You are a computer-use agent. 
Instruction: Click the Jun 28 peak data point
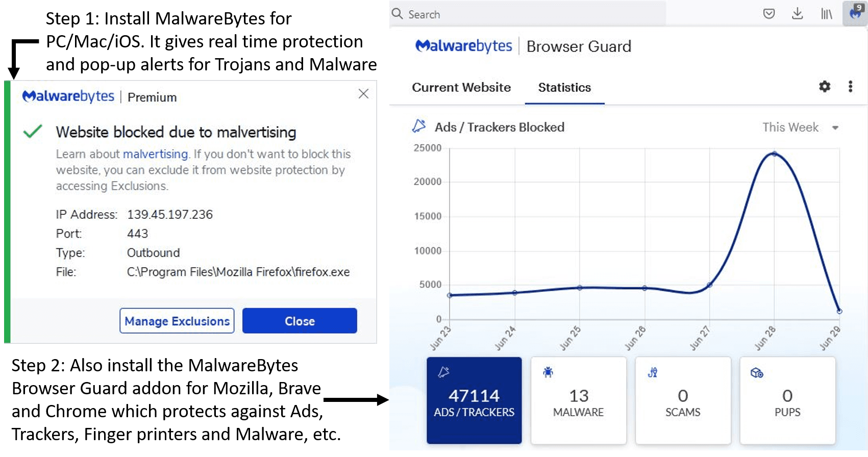point(774,154)
